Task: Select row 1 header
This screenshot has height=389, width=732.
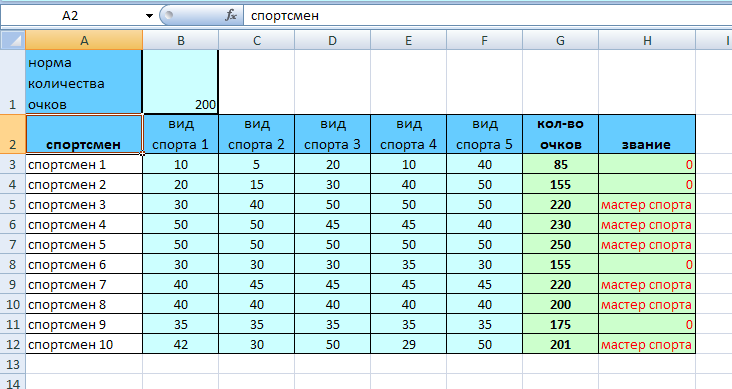Action: pyautogui.click(x=13, y=82)
